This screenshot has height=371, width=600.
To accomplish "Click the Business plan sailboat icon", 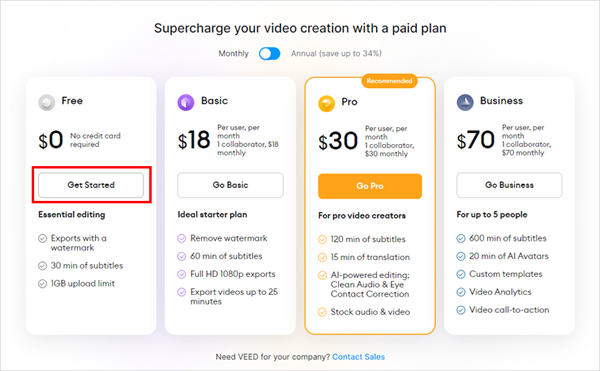I will tap(465, 103).
